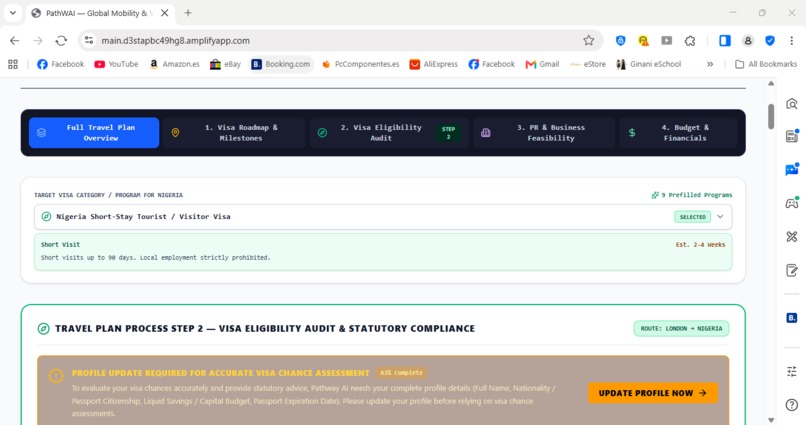Image resolution: width=806 pixels, height=425 pixels.
Task: Open the sidebar customize sliders icon
Action: (x=792, y=371)
